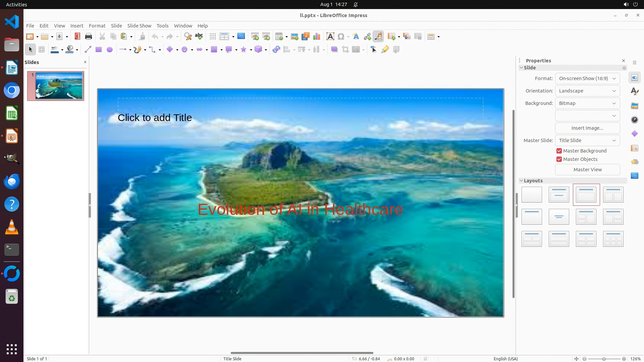This screenshot has height=362, width=644.
Task: Click the zoom slider in the status bar
Action: click(x=604, y=359)
